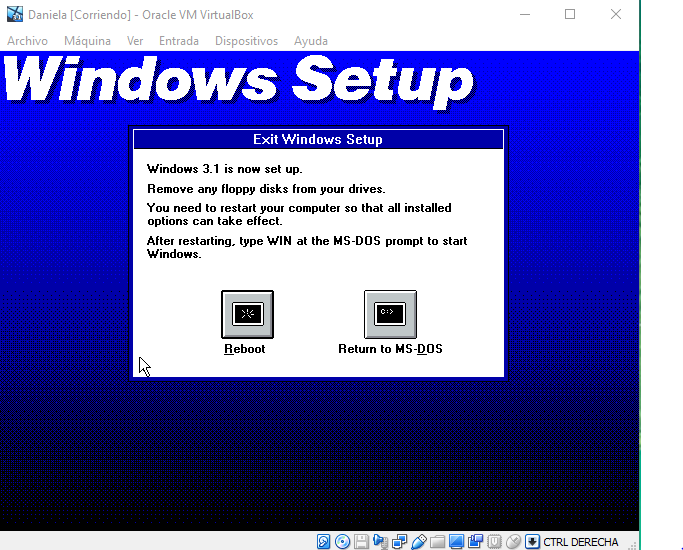Click the CTRL DERECHA host key indicator
683x550 pixels.
(580, 542)
